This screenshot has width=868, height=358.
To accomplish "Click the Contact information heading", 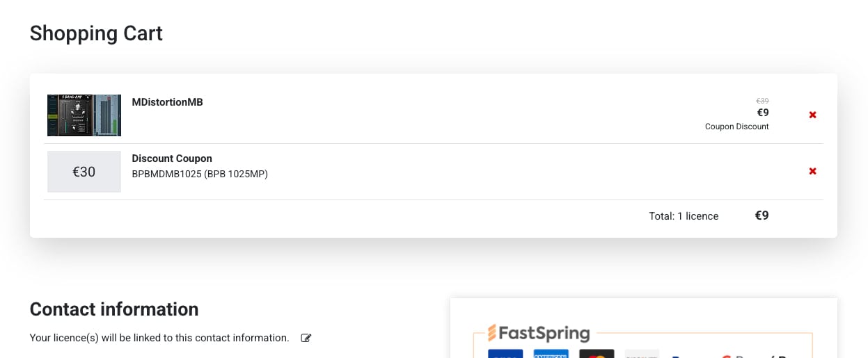I will (x=114, y=309).
